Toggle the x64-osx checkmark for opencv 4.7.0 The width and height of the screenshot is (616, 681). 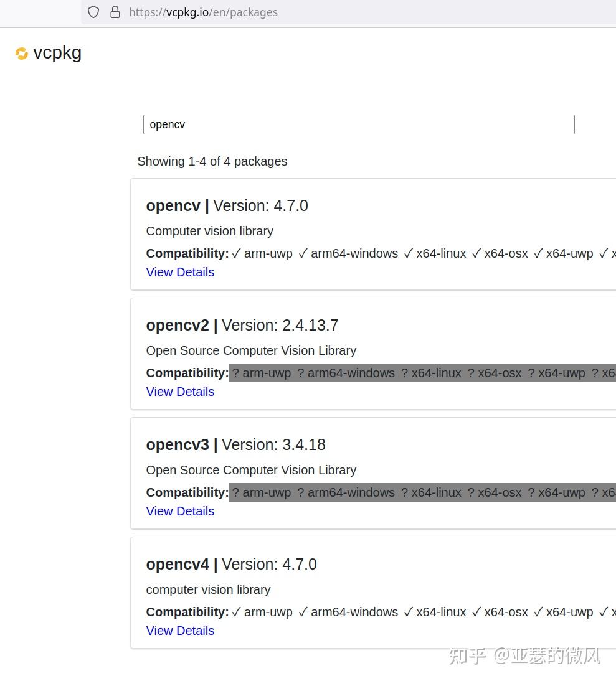click(x=476, y=253)
